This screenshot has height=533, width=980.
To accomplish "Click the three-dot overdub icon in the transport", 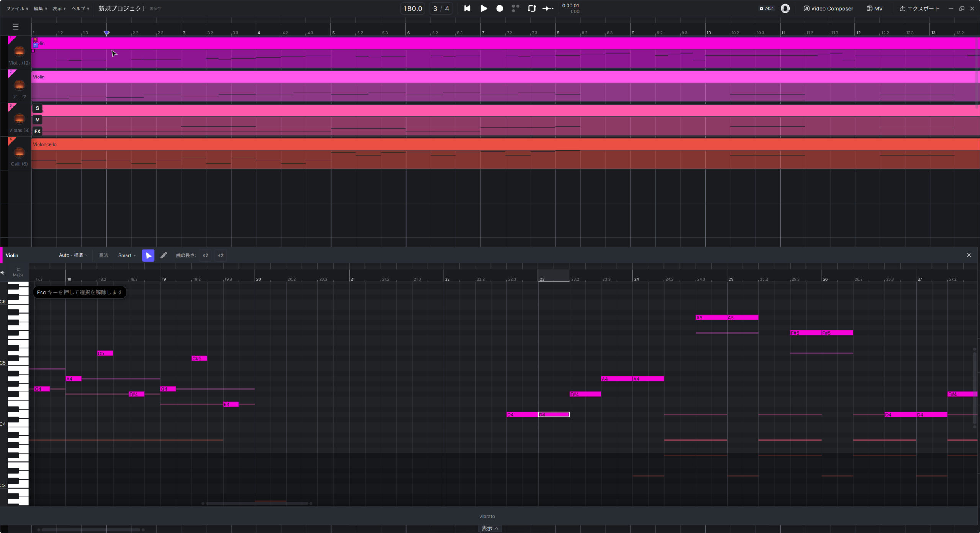I will click(x=516, y=8).
